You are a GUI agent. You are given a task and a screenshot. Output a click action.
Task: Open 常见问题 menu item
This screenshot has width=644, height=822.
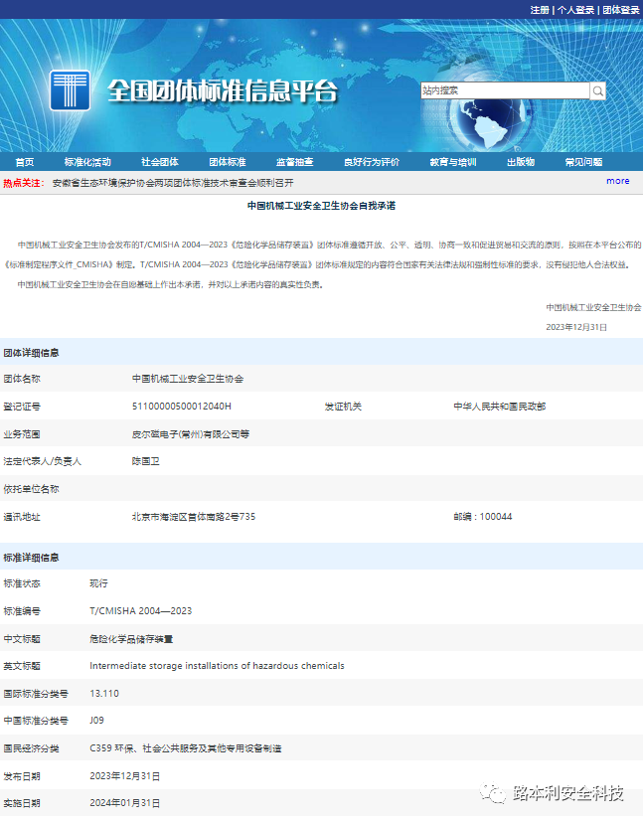click(x=583, y=162)
